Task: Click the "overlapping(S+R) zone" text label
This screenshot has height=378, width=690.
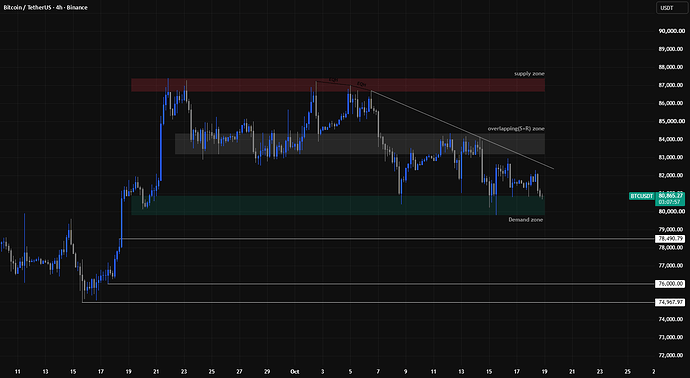Action: [x=516, y=129]
